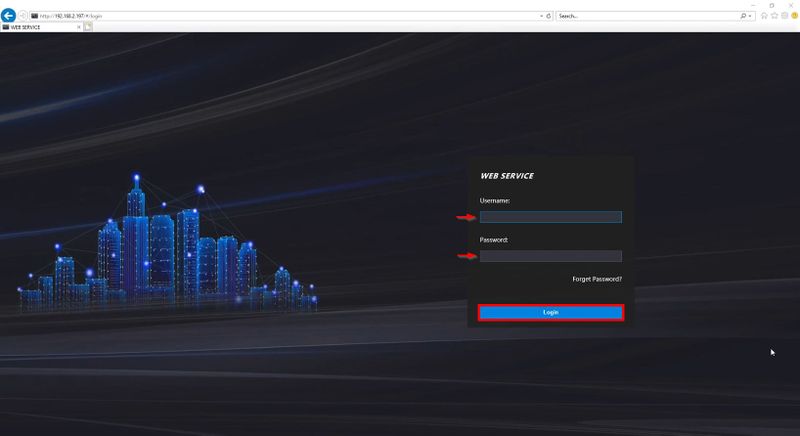Expand the address bar dropdown arrow
Image resolution: width=800 pixels, height=436 pixels.
tap(542, 16)
